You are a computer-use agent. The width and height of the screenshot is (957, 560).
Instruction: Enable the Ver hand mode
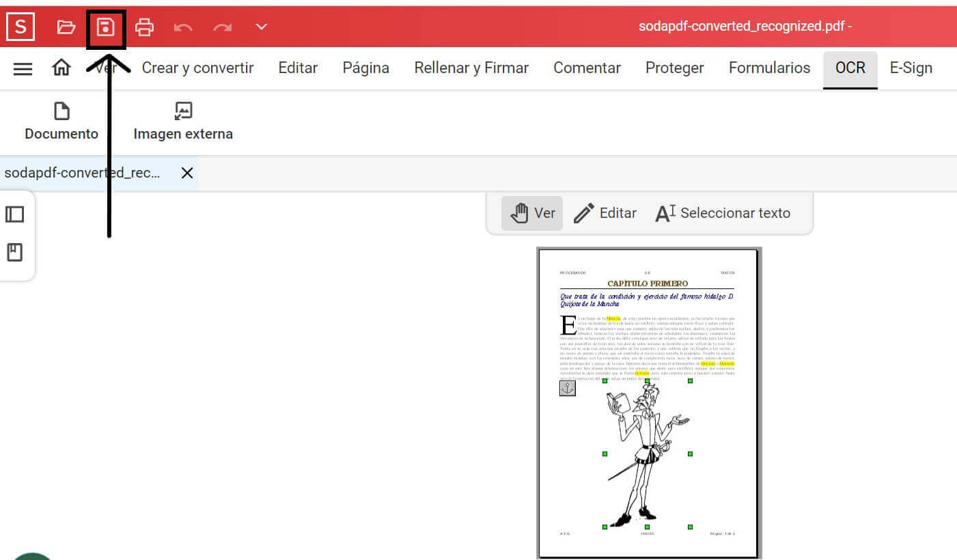click(x=531, y=212)
